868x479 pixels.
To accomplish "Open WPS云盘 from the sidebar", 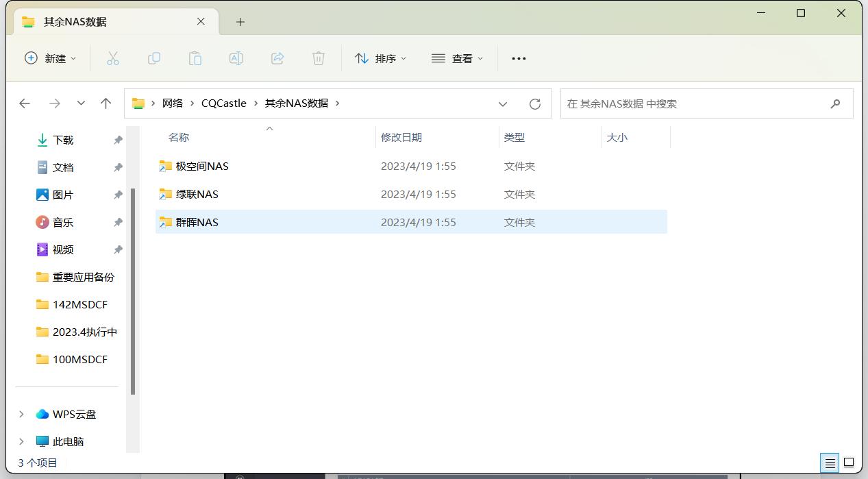I will pos(75,414).
